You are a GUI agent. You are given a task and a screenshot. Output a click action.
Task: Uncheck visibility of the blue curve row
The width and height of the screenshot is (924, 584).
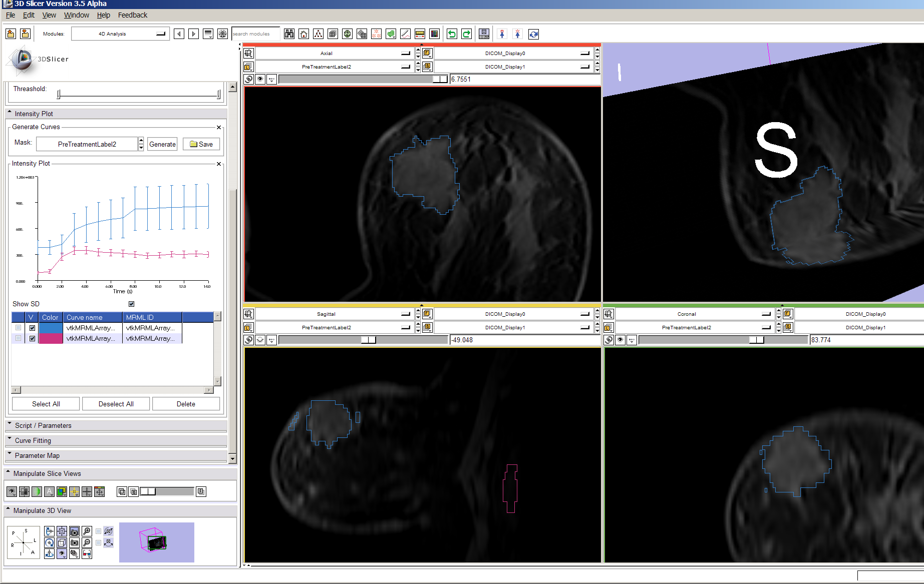pos(32,328)
